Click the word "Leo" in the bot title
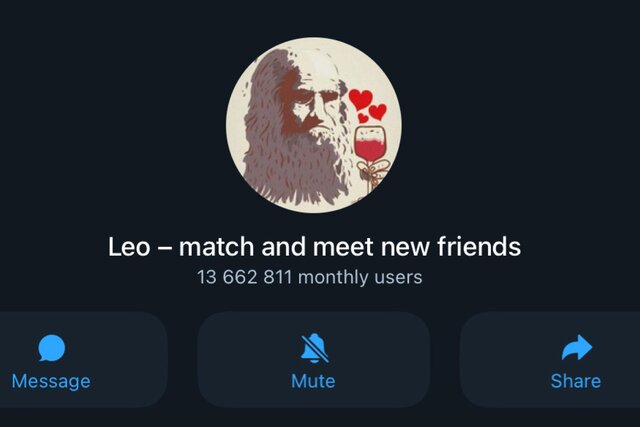 (x=129, y=247)
